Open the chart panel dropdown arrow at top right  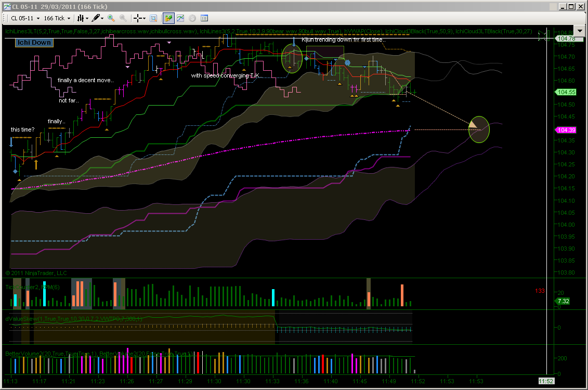[x=580, y=31]
